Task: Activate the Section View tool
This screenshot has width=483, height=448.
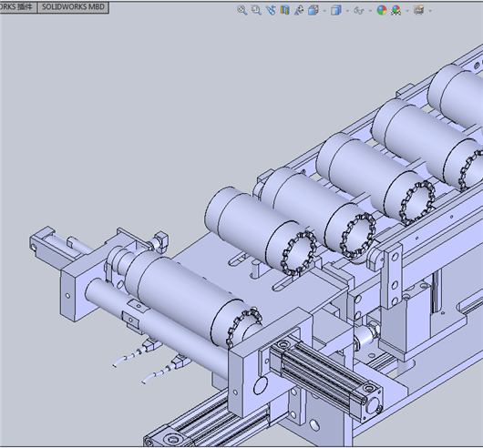Action: [x=285, y=10]
